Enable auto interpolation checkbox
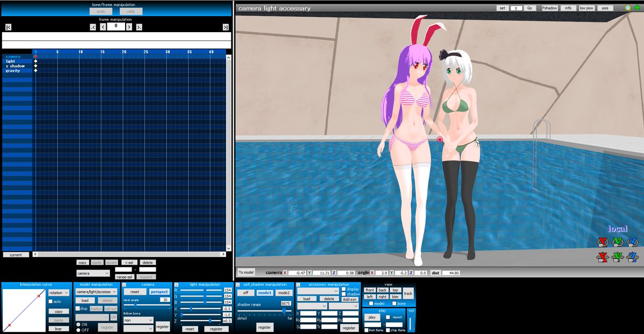The height and width of the screenshot is (334, 644). [x=50, y=302]
